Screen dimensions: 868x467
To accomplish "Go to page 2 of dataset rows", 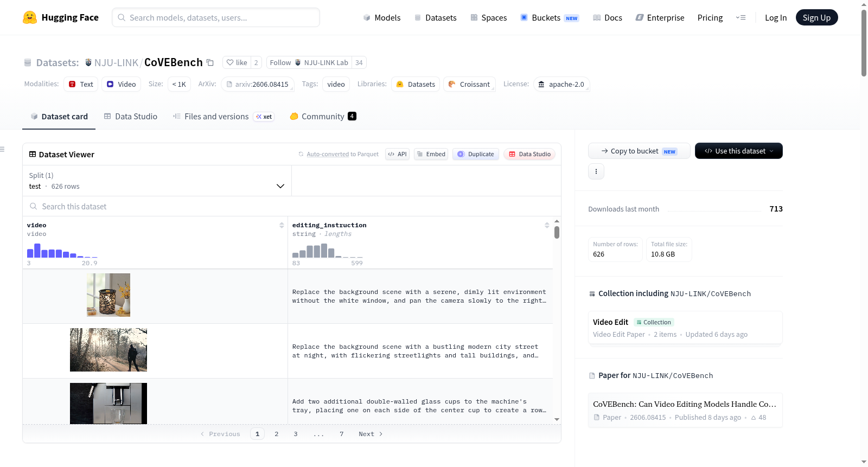I will pyautogui.click(x=277, y=434).
